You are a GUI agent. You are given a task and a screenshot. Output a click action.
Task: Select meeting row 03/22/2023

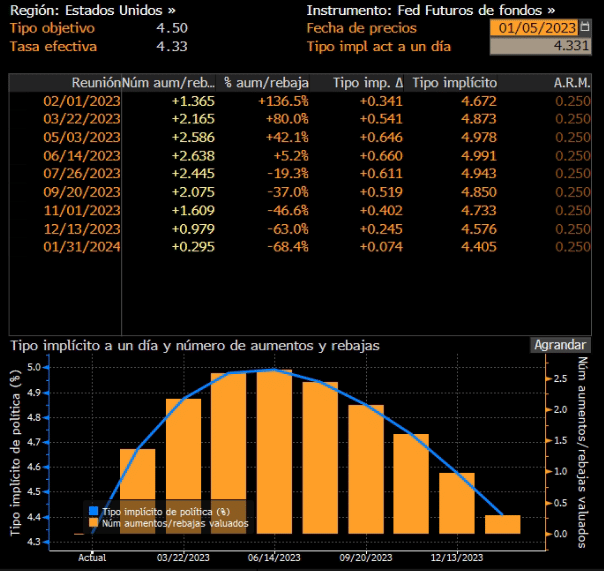[x=300, y=119]
